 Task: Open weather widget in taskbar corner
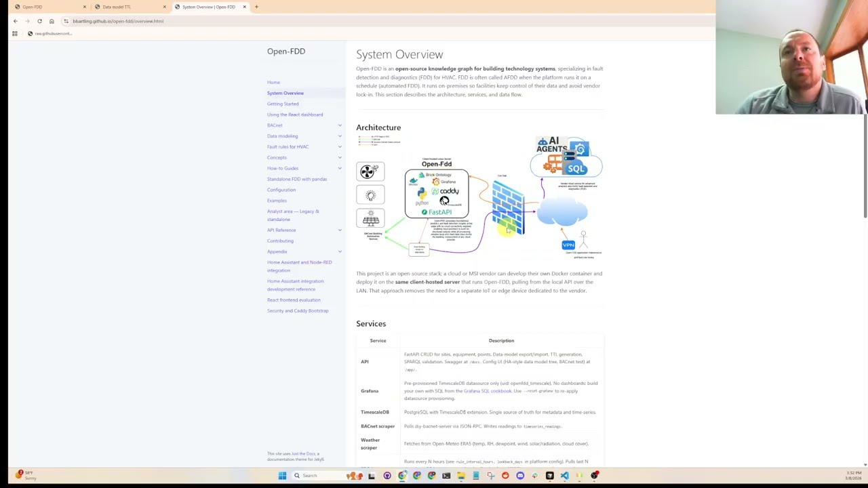(26, 475)
